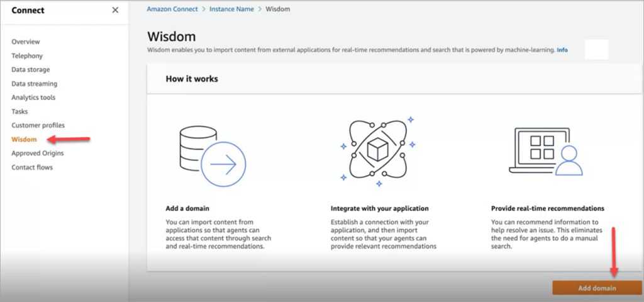Go to Telephony settings
The width and height of the screenshot is (644, 302).
[x=27, y=55]
